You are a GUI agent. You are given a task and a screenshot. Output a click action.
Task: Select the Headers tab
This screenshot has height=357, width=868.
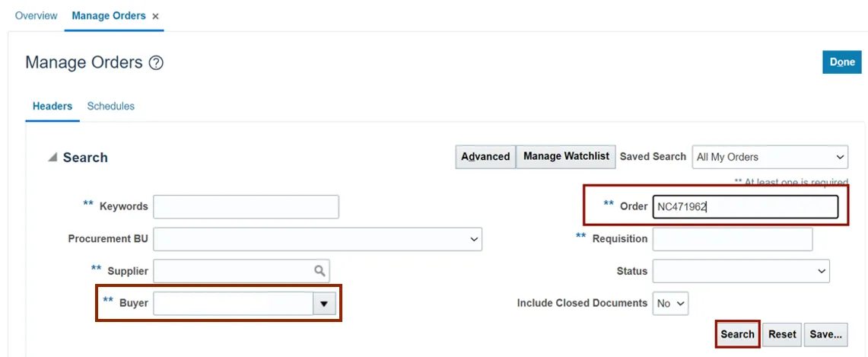[52, 107]
